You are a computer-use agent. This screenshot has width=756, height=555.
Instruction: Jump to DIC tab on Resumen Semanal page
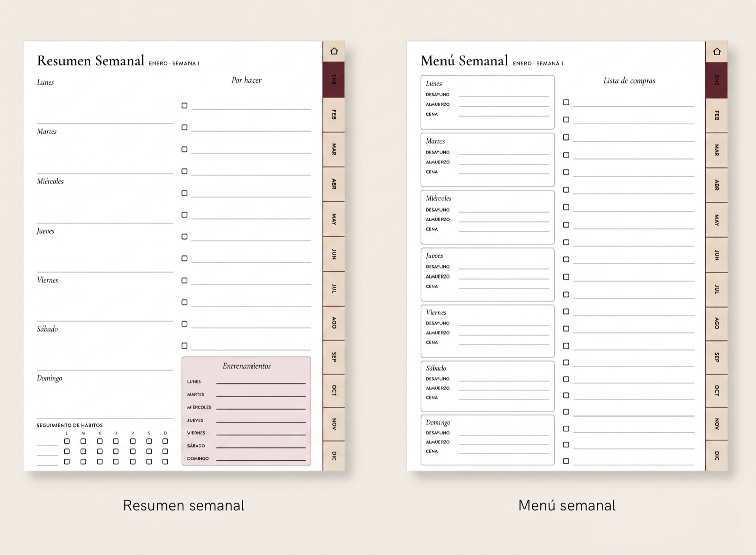click(x=334, y=456)
